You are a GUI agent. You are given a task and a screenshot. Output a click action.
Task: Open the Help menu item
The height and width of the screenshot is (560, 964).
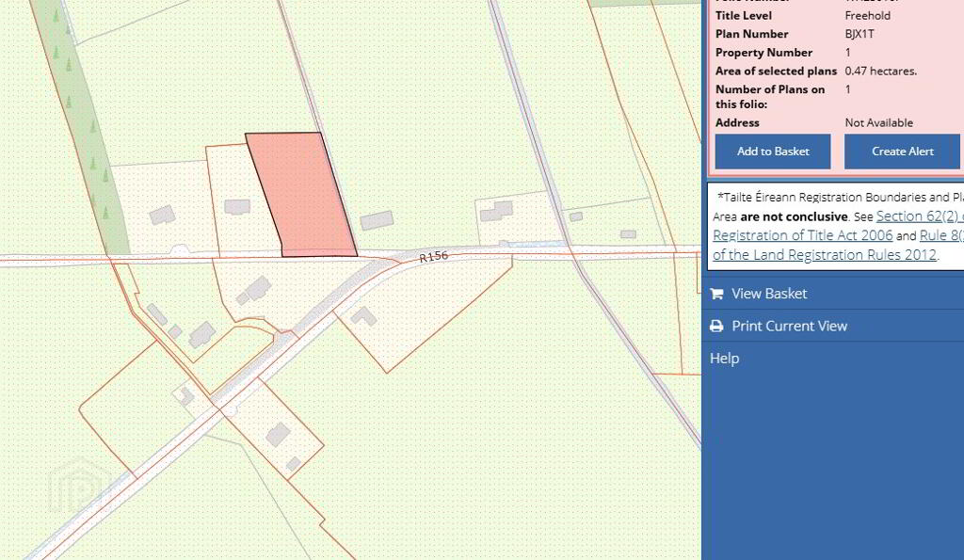point(724,359)
